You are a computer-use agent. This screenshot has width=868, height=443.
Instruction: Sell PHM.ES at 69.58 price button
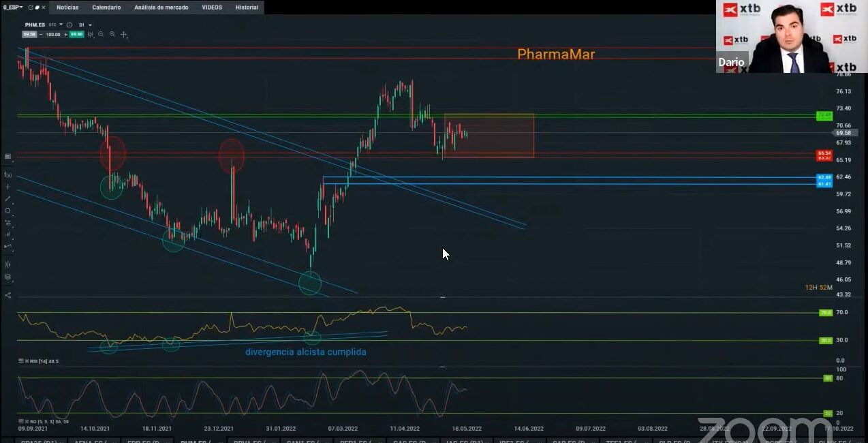point(29,34)
